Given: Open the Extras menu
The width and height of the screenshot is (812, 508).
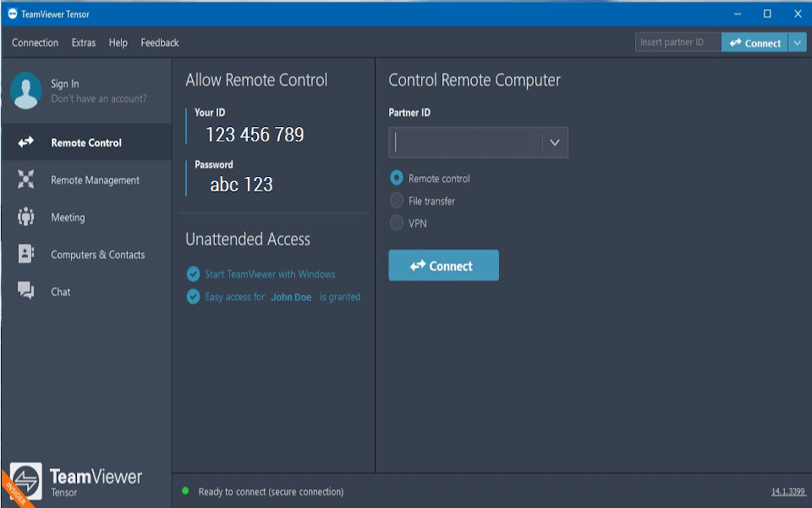Looking at the screenshot, I should pyautogui.click(x=84, y=43).
